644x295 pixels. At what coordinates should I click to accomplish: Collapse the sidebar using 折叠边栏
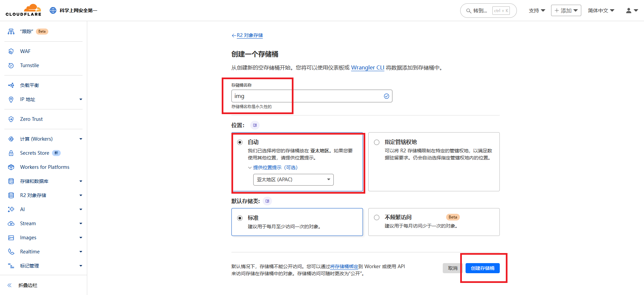pos(23,285)
